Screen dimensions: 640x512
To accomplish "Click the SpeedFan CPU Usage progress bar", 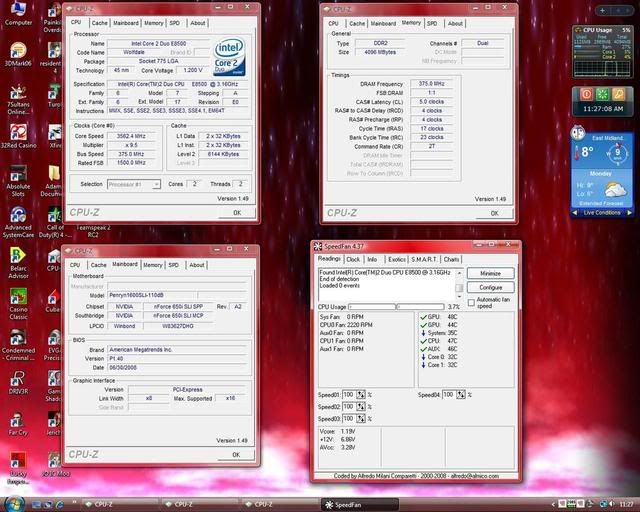I will click(396, 307).
